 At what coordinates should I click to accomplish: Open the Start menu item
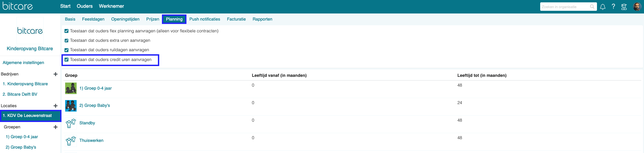65,6
